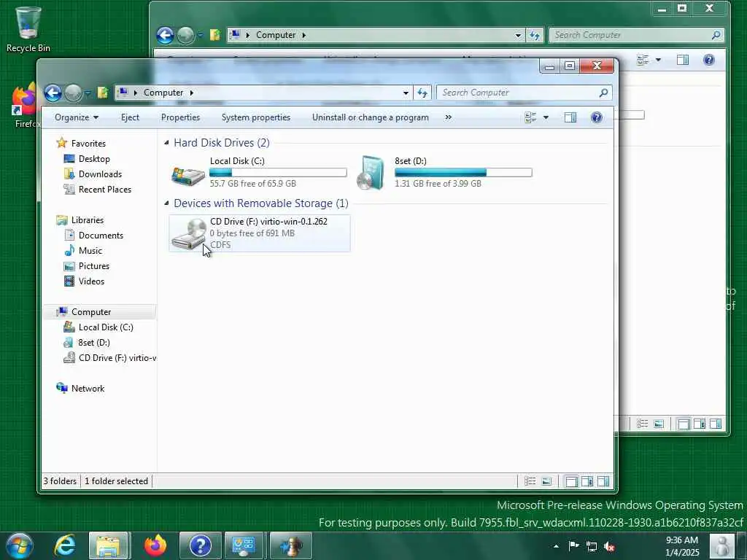Open help icon in rear Computer window
Screen dimensions: 747x560
[709, 60]
